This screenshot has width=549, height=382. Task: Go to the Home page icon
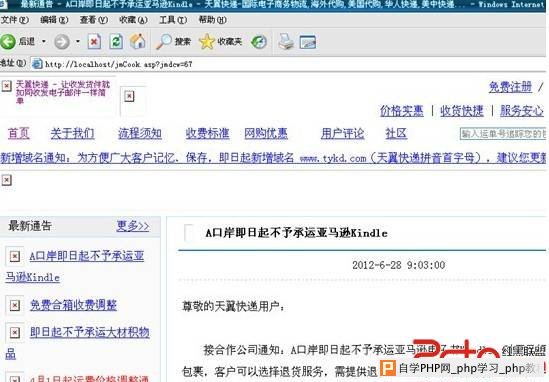coord(138,41)
